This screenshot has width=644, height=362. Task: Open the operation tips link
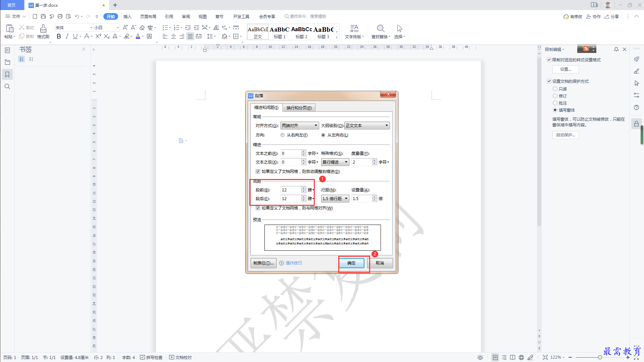291,263
